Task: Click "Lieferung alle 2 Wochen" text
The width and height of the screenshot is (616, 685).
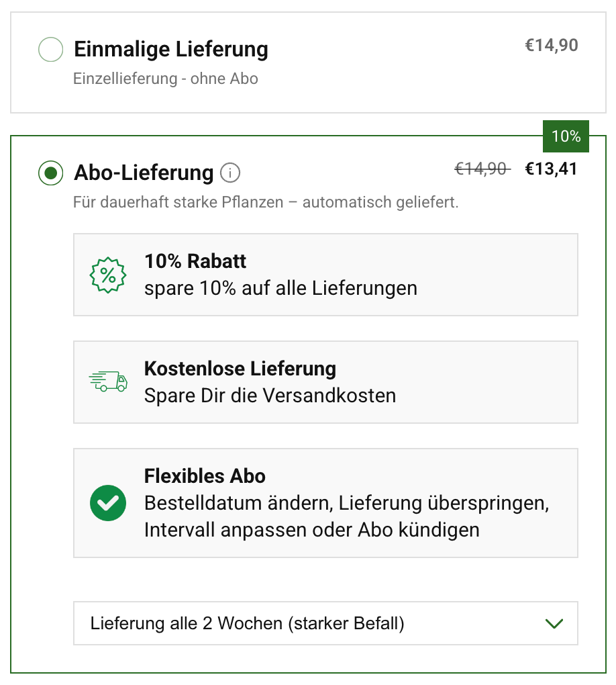Action: click(247, 623)
